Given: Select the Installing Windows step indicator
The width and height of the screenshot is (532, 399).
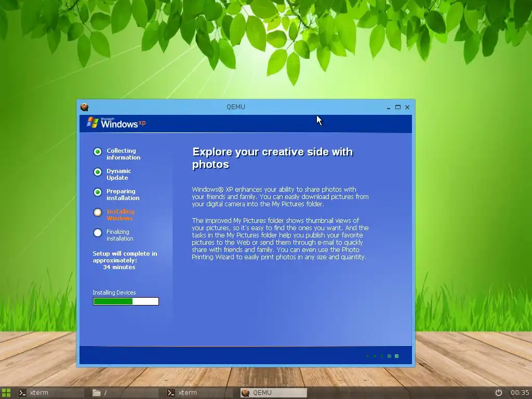Looking at the screenshot, I should point(98,212).
